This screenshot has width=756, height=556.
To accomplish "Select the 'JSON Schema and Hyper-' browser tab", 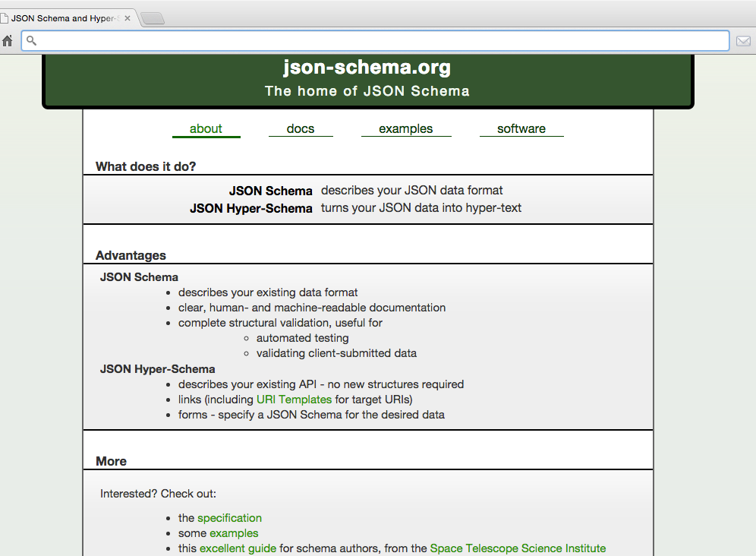I will point(65,17).
